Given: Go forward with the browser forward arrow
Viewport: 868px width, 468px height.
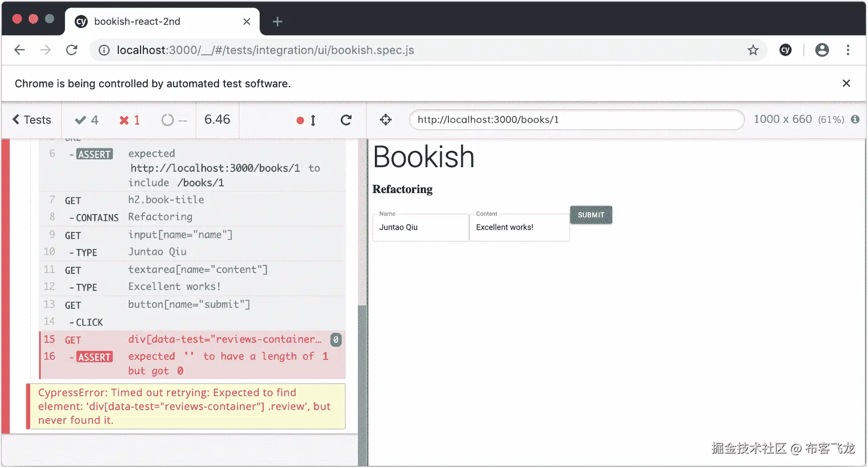Looking at the screenshot, I should point(45,50).
